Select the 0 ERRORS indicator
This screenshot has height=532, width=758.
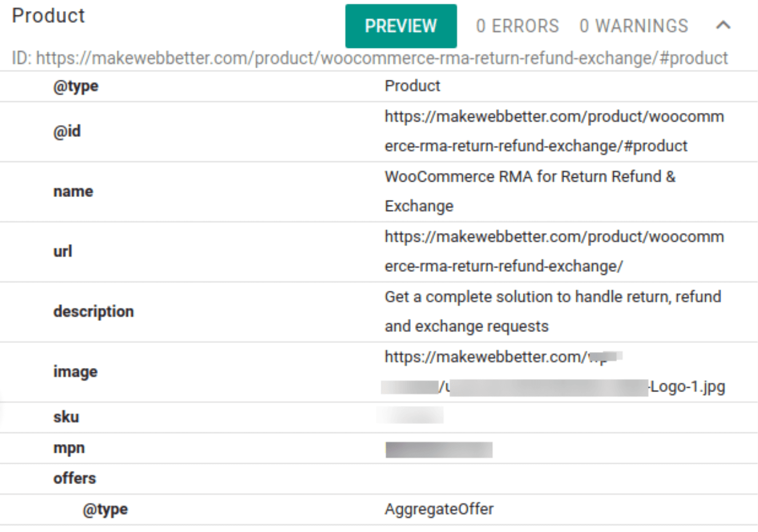tap(517, 26)
